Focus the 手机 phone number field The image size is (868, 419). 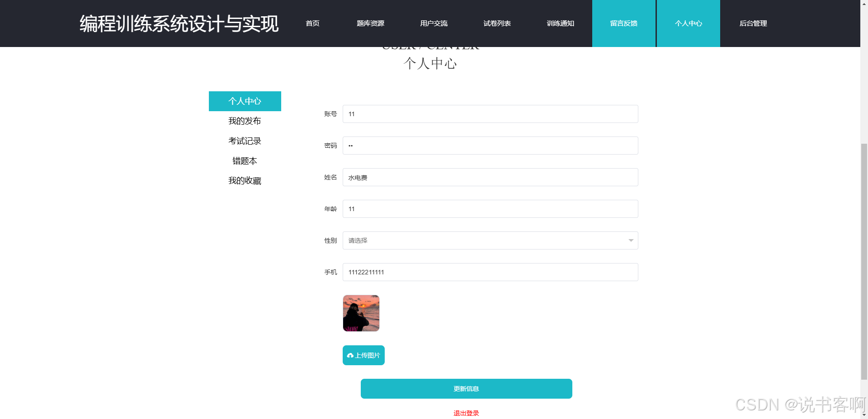click(x=491, y=272)
